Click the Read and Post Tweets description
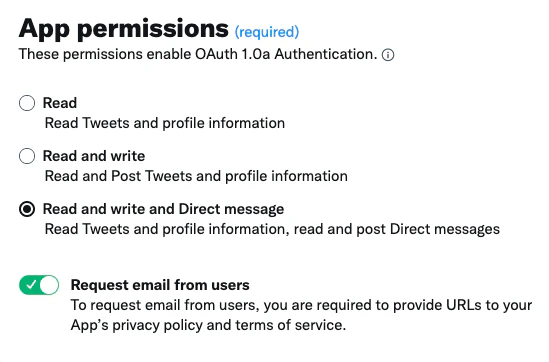The height and width of the screenshot is (362, 549). tap(196, 176)
